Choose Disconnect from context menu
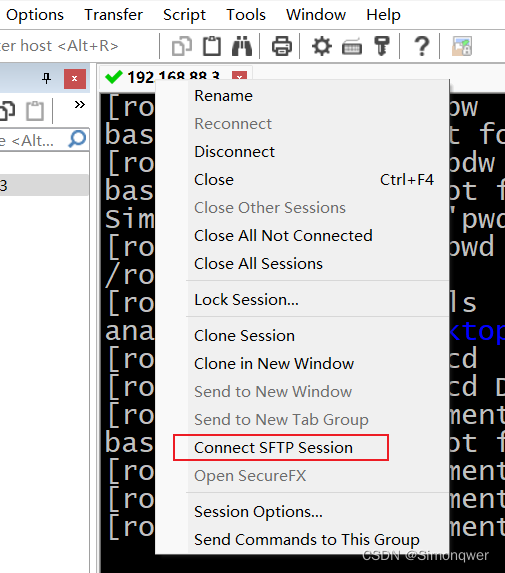This screenshot has height=573, width=505. click(303, 152)
